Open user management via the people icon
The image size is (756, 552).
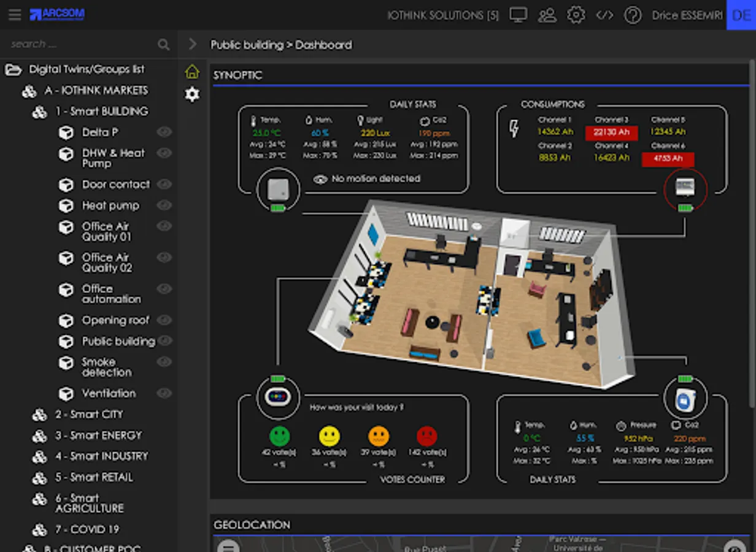coord(547,15)
